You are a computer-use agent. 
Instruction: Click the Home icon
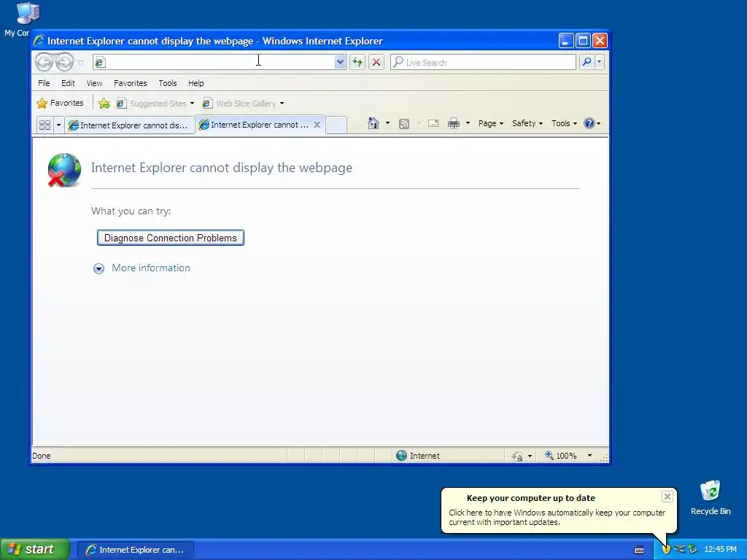click(x=373, y=123)
